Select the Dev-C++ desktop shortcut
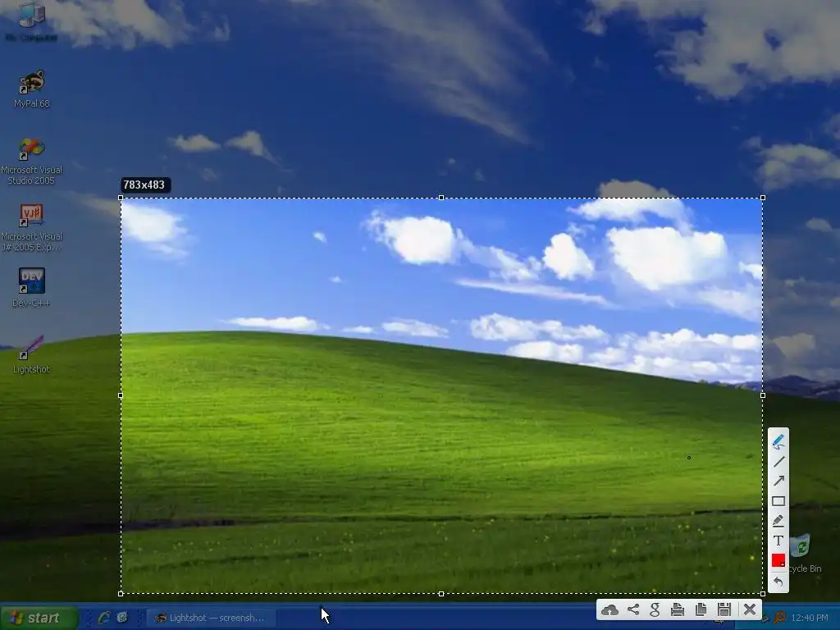 tap(32, 288)
